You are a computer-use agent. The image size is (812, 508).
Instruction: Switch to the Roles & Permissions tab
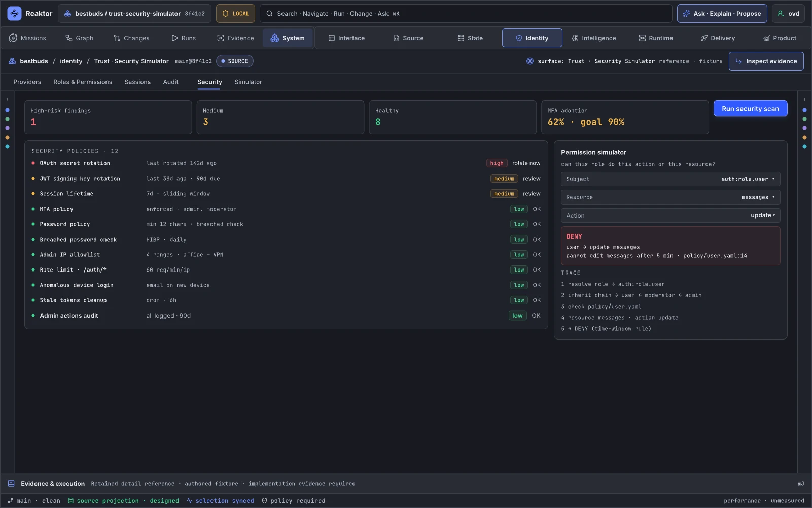(x=83, y=82)
